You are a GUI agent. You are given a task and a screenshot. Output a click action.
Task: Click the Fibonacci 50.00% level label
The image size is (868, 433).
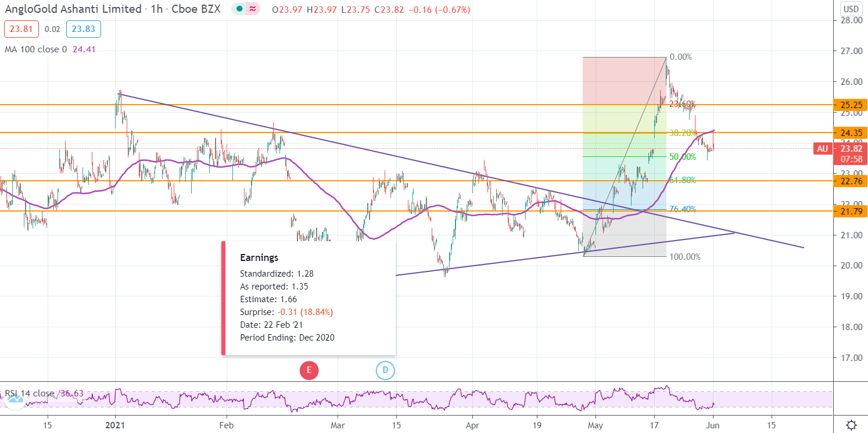(683, 157)
